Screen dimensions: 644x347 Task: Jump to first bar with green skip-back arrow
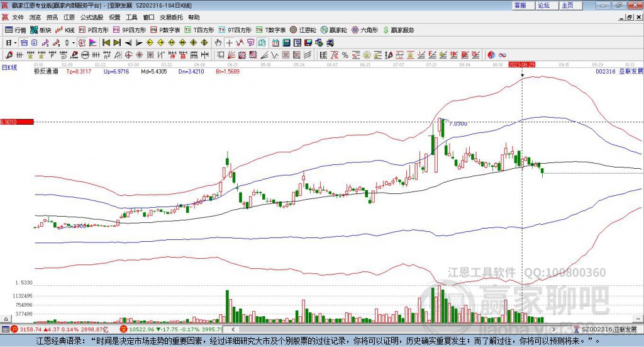[x=106, y=43]
